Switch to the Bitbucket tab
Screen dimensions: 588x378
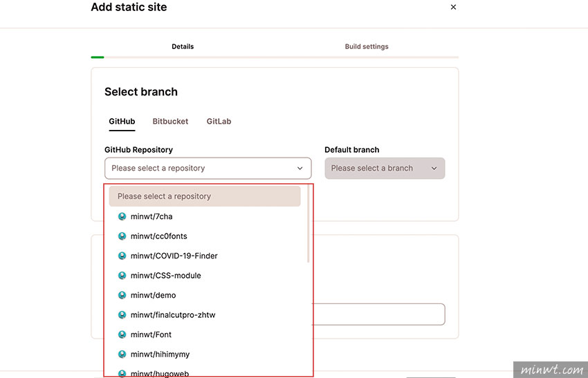[x=170, y=122]
